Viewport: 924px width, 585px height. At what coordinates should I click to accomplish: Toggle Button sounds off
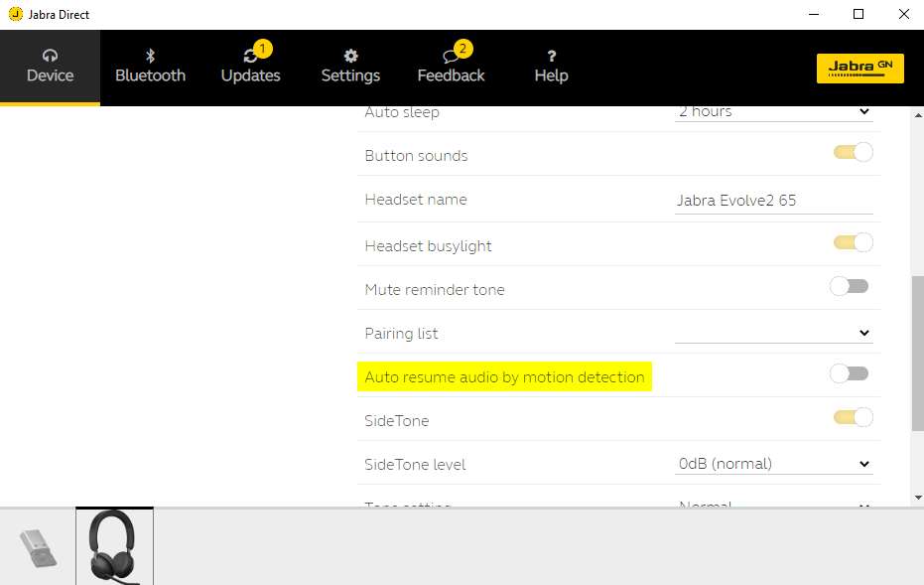point(853,153)
